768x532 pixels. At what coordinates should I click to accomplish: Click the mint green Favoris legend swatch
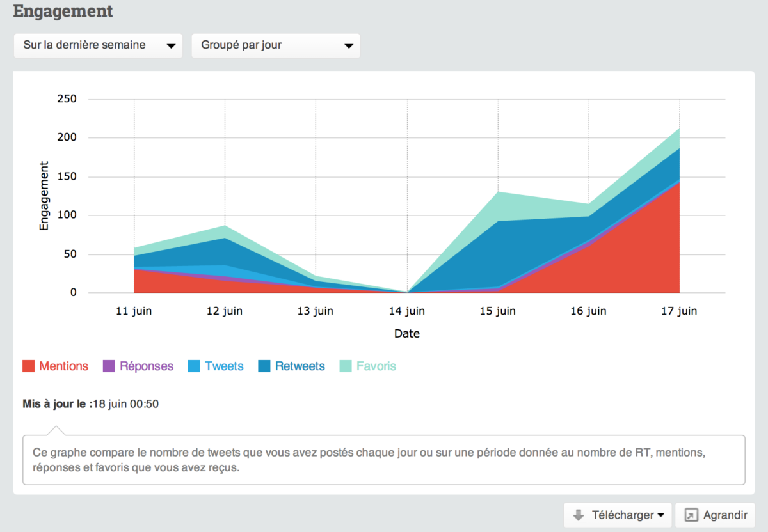click(x=346, y=366)
